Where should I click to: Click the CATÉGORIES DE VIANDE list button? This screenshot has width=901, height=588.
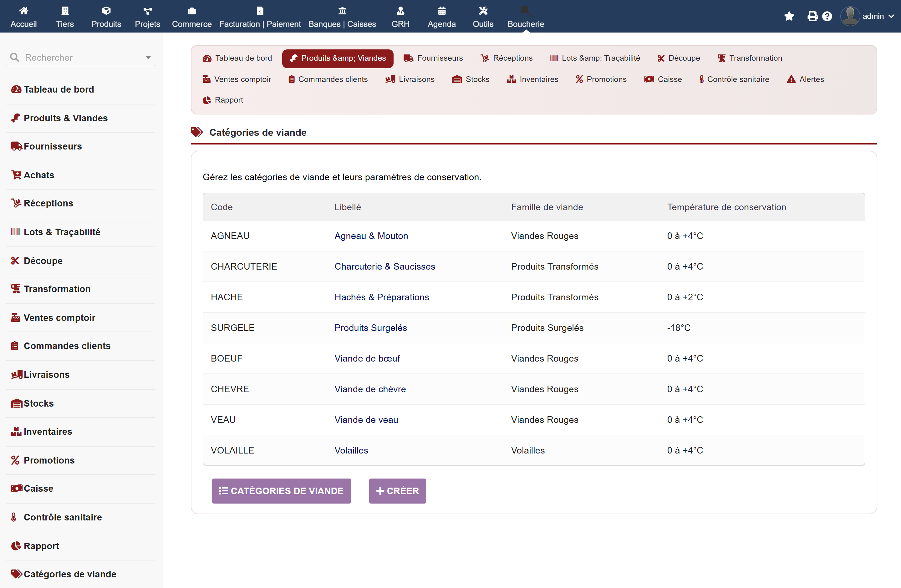pyautogui.click(x=281, y=491)
